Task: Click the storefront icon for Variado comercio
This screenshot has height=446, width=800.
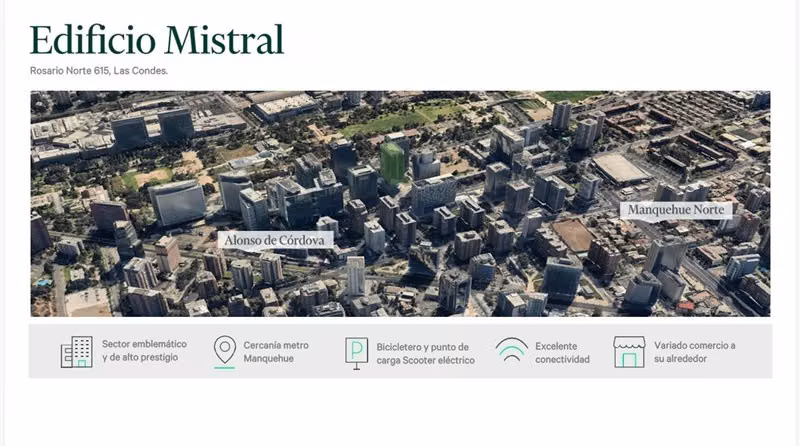Action: point(629,352)
